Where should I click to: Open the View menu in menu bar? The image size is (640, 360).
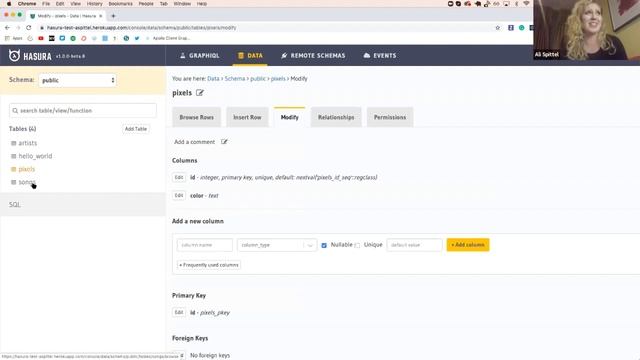76,4
